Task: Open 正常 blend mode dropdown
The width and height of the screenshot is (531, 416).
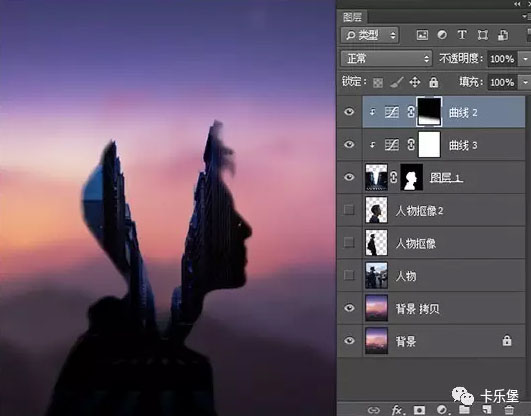Action: (386, 59)
